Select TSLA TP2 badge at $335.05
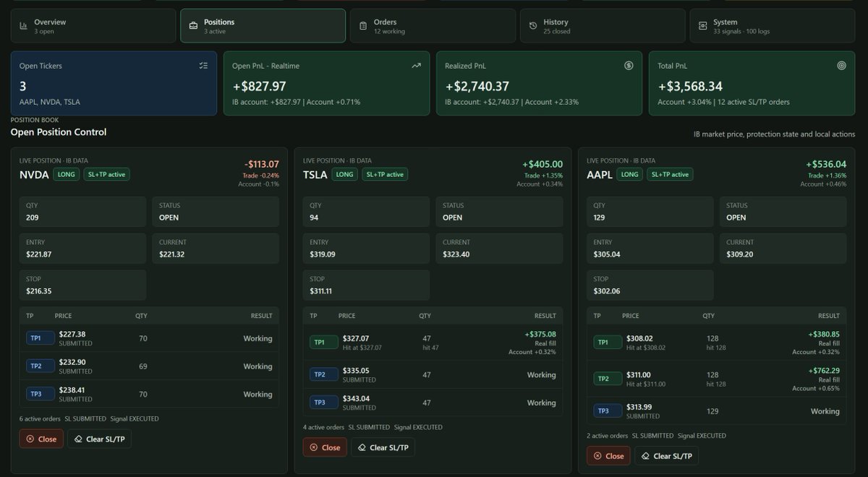This screenshot has height=477, width=868. pyautogui.click(x=324, y=374)
